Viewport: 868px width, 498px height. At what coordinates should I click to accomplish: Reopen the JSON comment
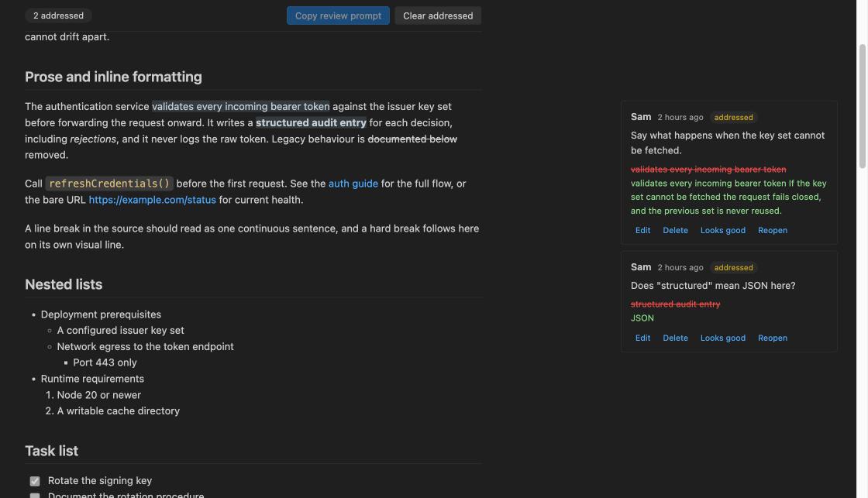pos(772,338)
